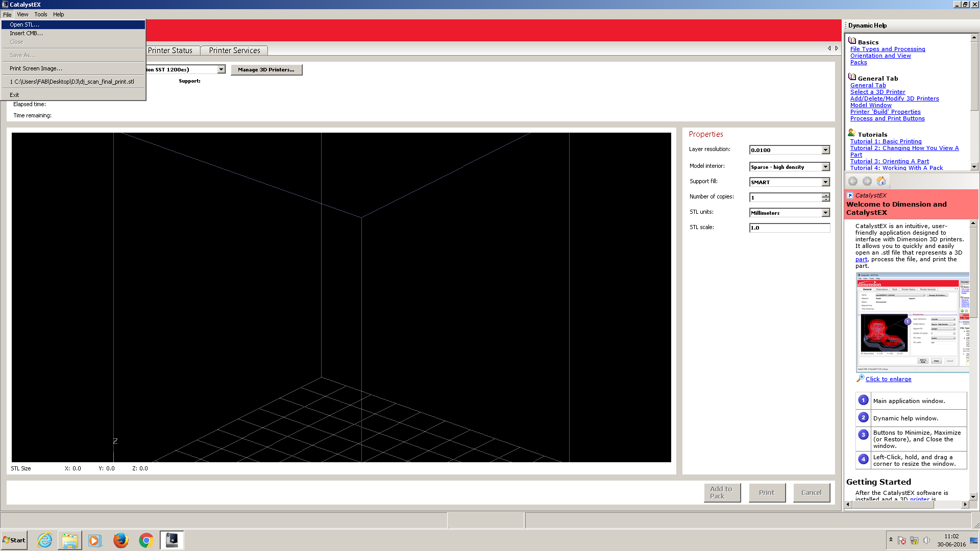Click the volume speaker tray icon

point(926,540)
